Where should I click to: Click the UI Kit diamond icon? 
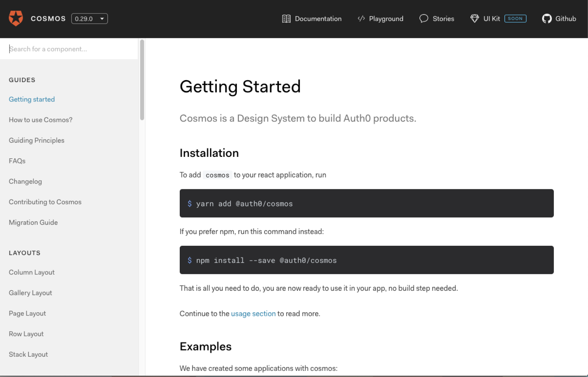pyautogui.click(x=474, y=18)
